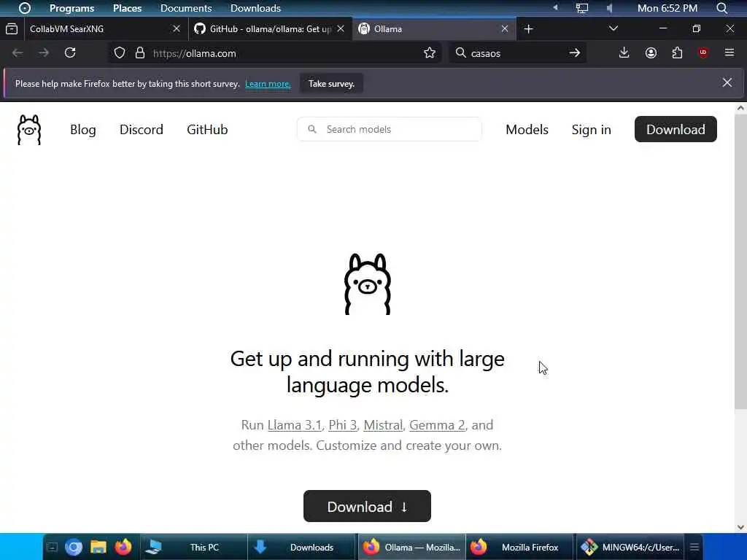
Task: Click the Take survey button
Action: coord(332,83)
